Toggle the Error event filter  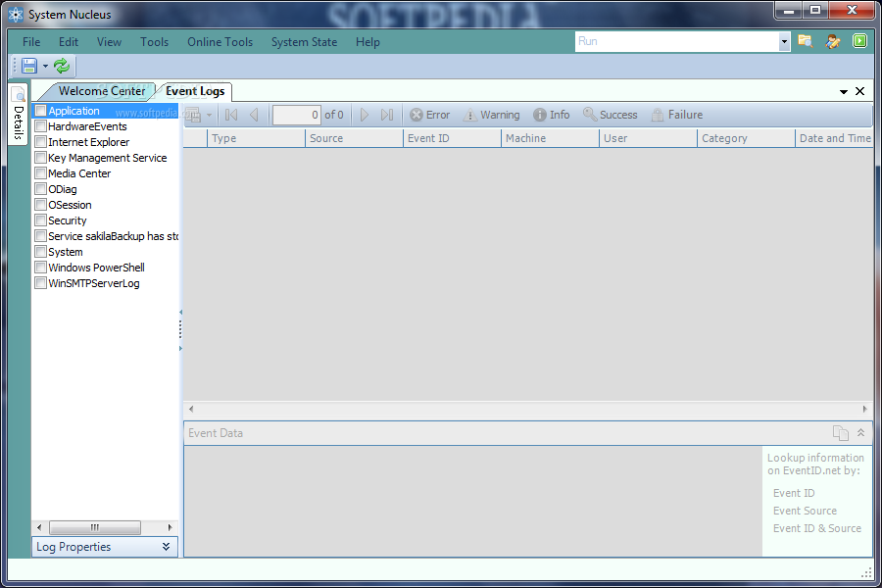coord(430,115)
